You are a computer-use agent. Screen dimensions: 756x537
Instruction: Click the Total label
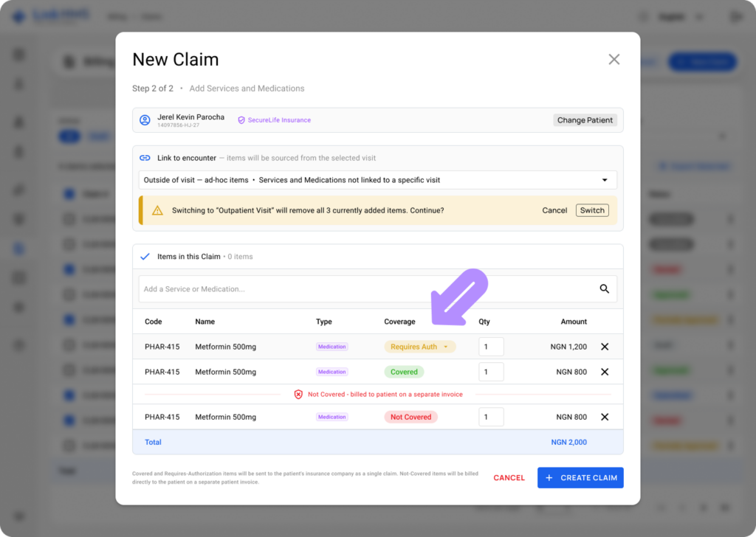pyautogui.click(x=153, y=442)
